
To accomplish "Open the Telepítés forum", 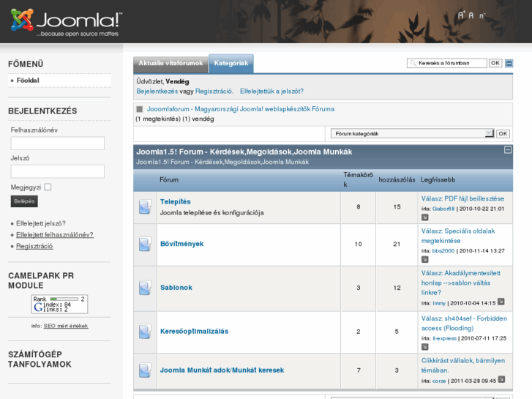I will coord(176,202).
